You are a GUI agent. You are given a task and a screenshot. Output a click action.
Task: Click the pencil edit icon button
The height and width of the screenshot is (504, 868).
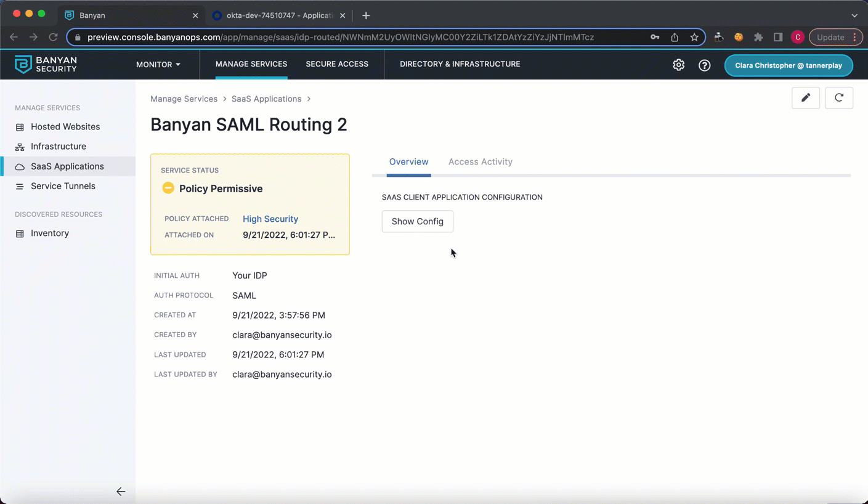click(x=805, y=98)
